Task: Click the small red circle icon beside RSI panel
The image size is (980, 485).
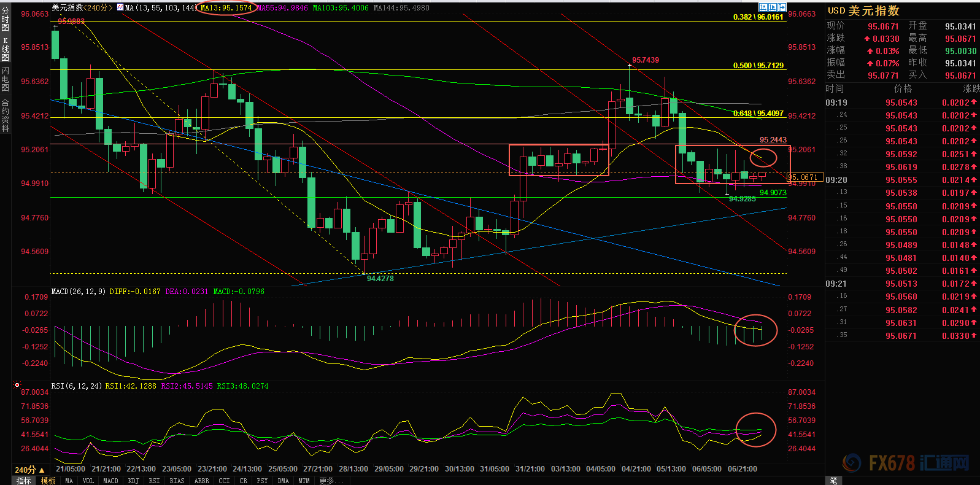Action: [x=17, y=385]
